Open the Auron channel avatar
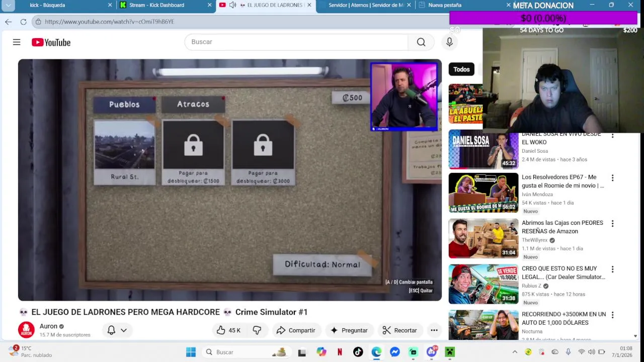644x362 pixels. pyautogui.click(x=26, y=330)
